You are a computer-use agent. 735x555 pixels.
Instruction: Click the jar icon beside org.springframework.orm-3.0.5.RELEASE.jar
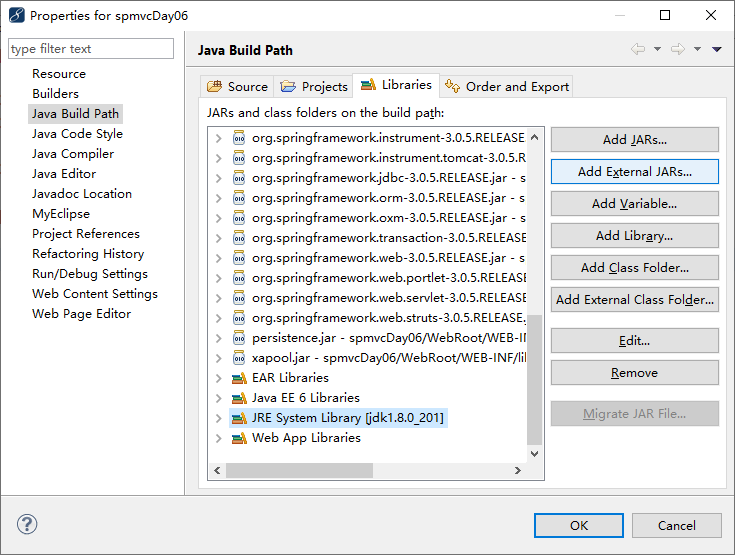pos(239,198)
